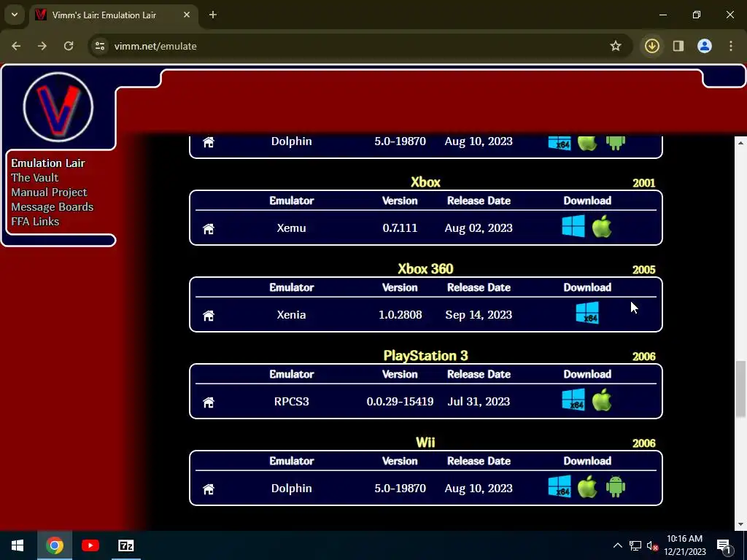Download Wii Dolphin for Android
Screen dimensions: 747x560
616,486
